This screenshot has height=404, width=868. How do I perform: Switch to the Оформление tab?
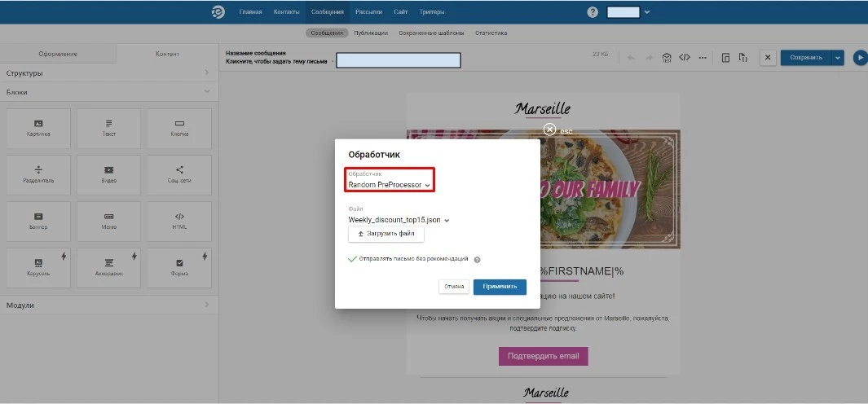click(58, 54)
